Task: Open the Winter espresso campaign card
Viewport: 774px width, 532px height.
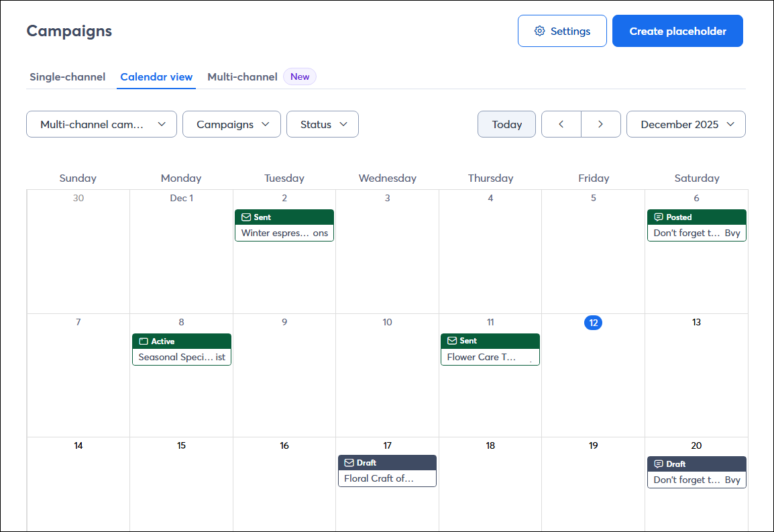Action: (284, 233)
